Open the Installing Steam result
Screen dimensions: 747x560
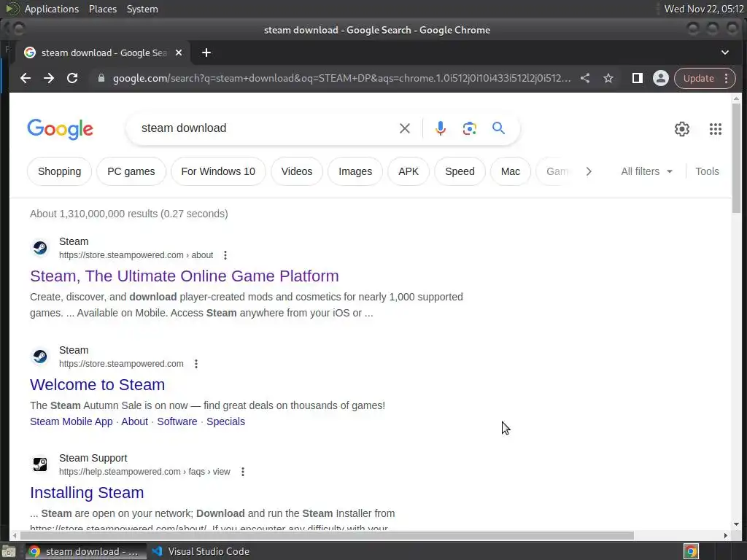pos(87,493)
